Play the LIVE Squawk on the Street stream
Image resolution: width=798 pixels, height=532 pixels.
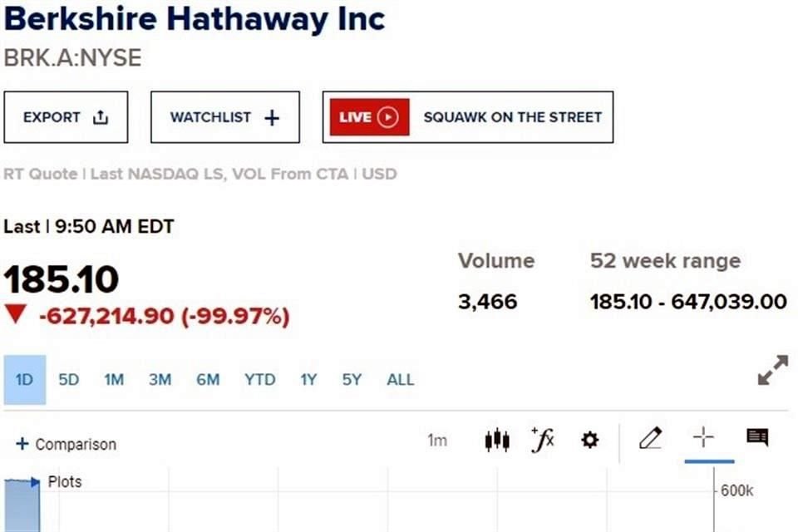389,117
